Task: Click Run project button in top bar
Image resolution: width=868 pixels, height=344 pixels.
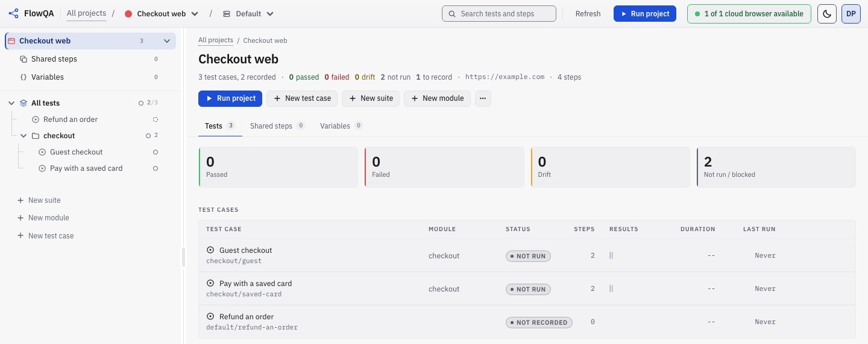Action: (645, 13)
